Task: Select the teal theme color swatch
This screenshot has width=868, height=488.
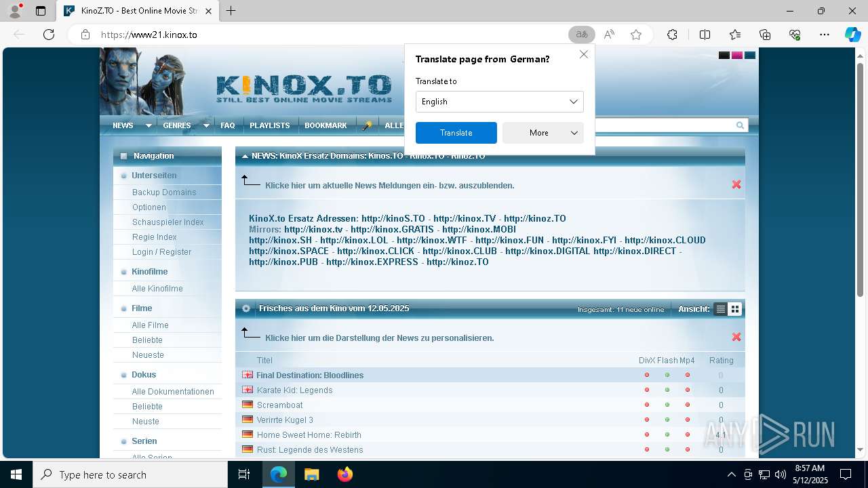Action: tap(750, 56)
